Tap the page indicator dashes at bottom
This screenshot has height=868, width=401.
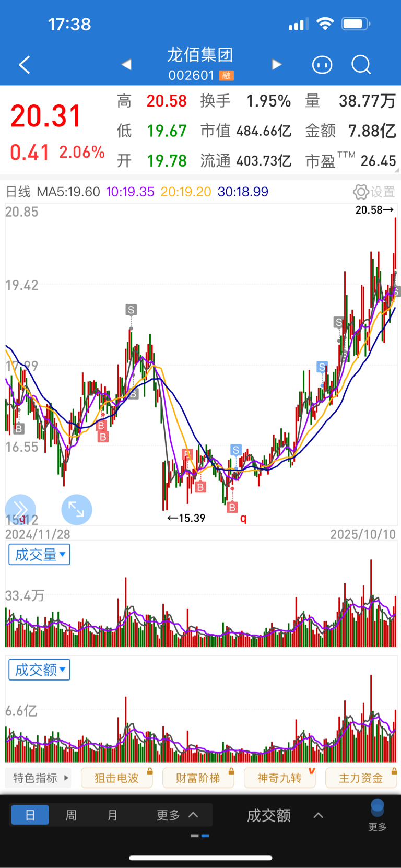tap(200, 836)
